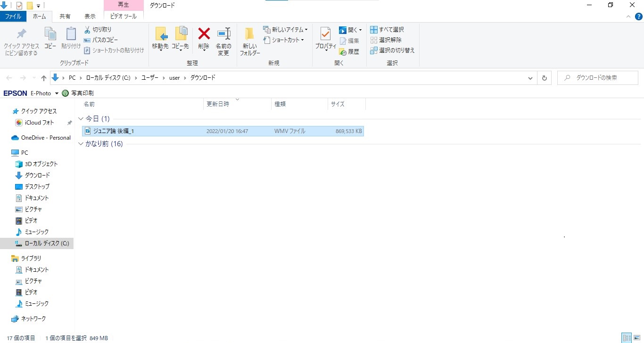644x343 pixels.
Task: Pin folder to Quick Access
Action: (x=22, y=42)
